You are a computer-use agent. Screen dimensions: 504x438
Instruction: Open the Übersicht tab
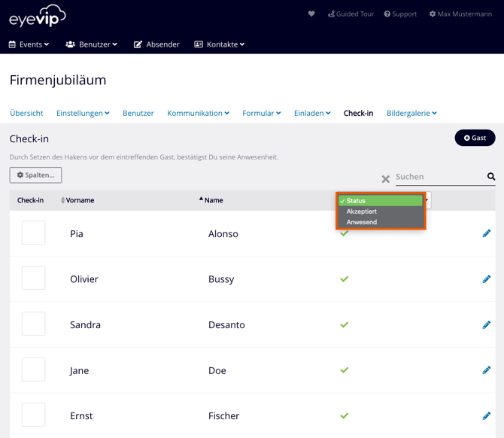(26, 113)
